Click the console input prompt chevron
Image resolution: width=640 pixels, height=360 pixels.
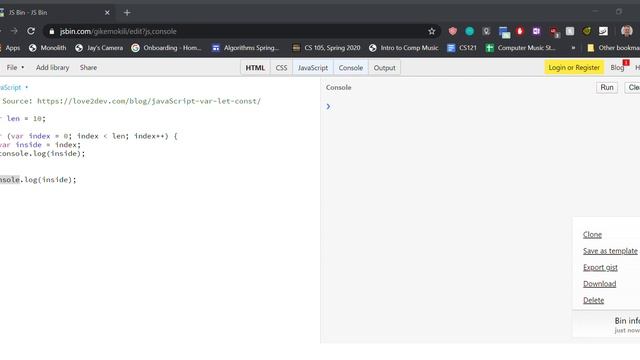pyautogui.click(x=328, y=107)
